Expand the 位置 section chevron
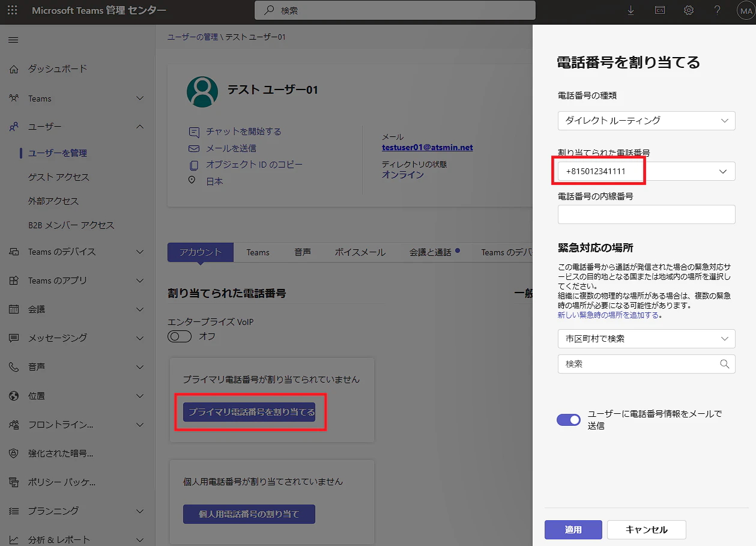The image size is (756, 546). tap(140, 396)
